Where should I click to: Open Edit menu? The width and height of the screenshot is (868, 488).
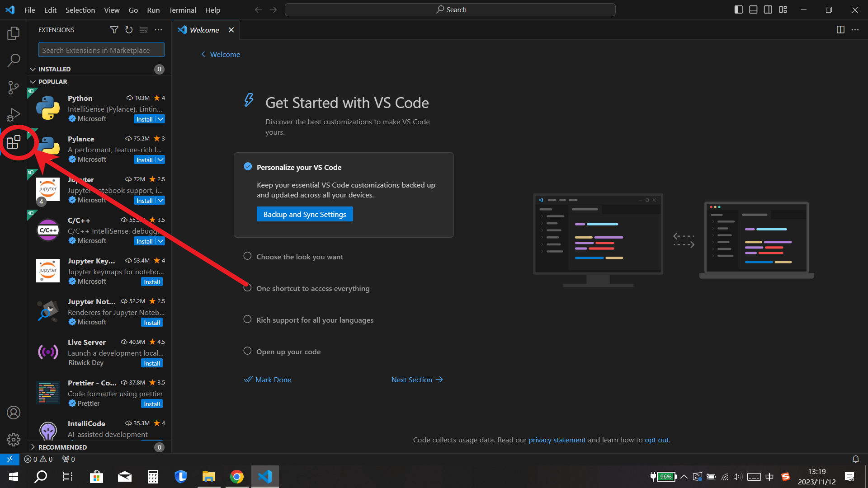[50, 10]
